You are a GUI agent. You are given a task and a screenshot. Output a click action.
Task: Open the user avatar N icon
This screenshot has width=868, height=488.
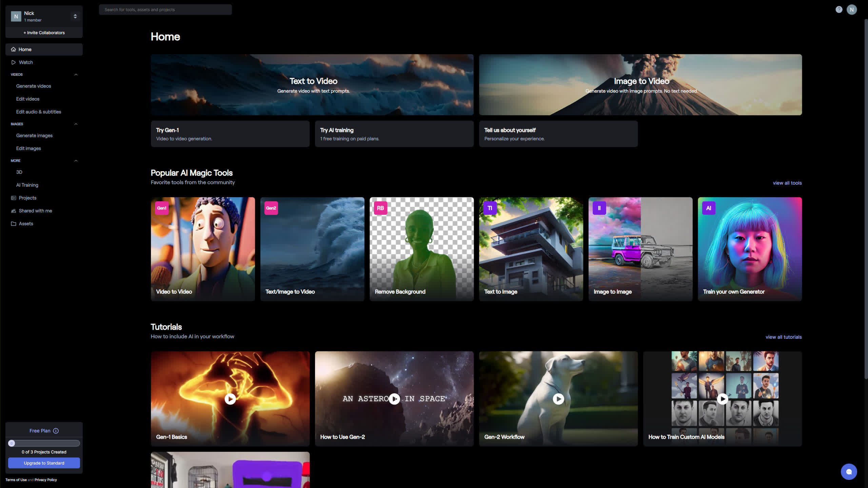tap(851, 9)
